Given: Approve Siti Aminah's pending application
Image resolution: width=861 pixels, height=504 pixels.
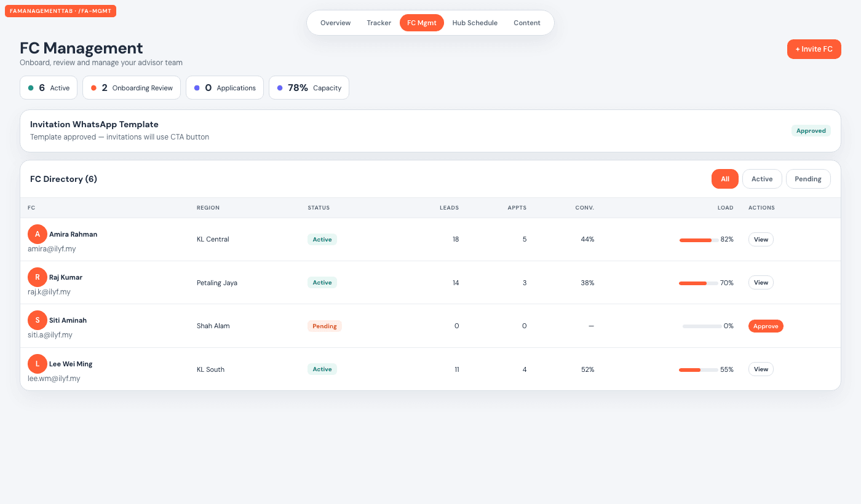Looking at the screenshot, I should coord(766,326).
